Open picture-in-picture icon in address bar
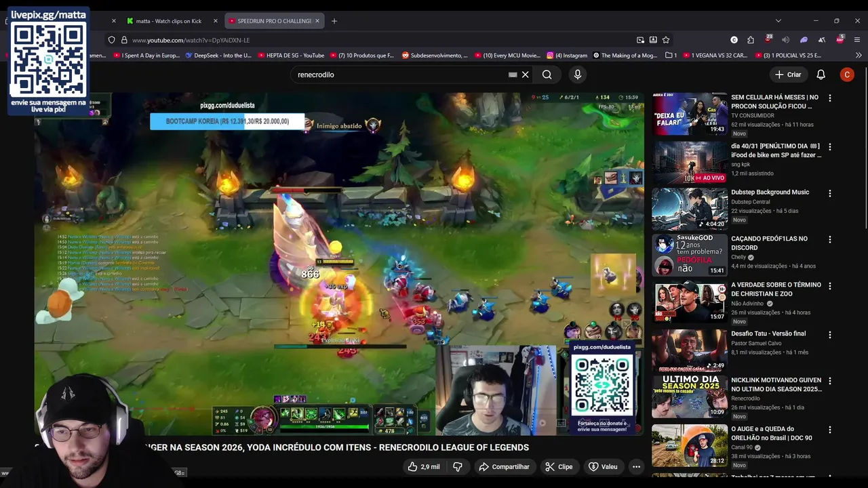Image resolution: width=868 pixels, height=488 pixels. 640,40
